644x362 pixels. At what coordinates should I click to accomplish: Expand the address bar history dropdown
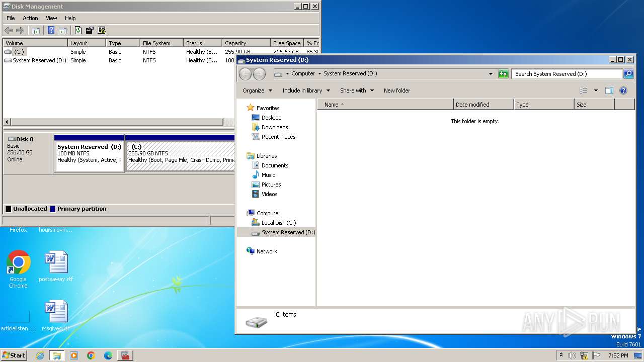(x=491, y=74)
